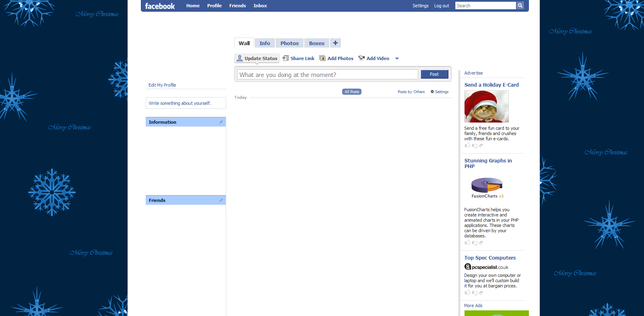Viewport: 644px width, 316px height.
Task: Edit Information box via pencil icon
Action: 221,122
